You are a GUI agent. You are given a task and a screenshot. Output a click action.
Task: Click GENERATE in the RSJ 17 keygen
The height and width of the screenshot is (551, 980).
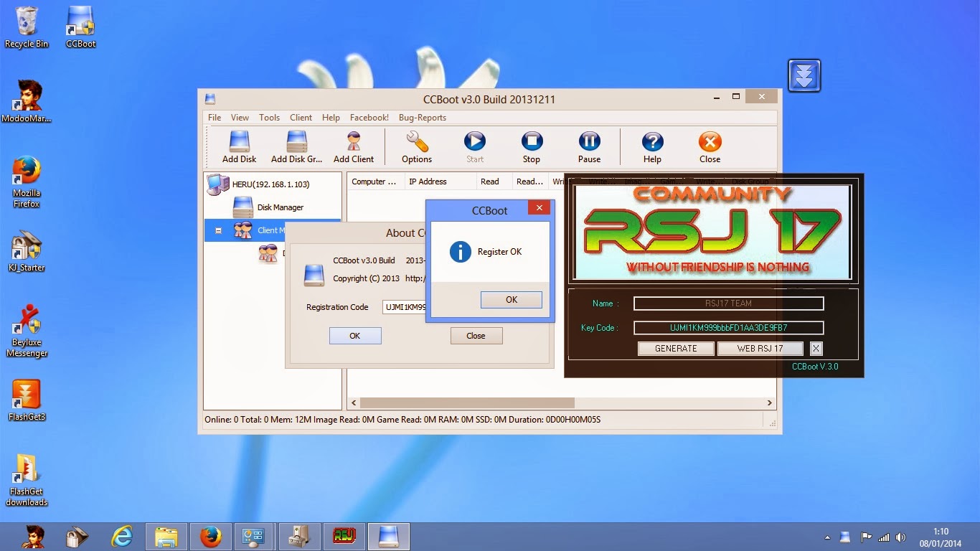(x=676, y=349)
